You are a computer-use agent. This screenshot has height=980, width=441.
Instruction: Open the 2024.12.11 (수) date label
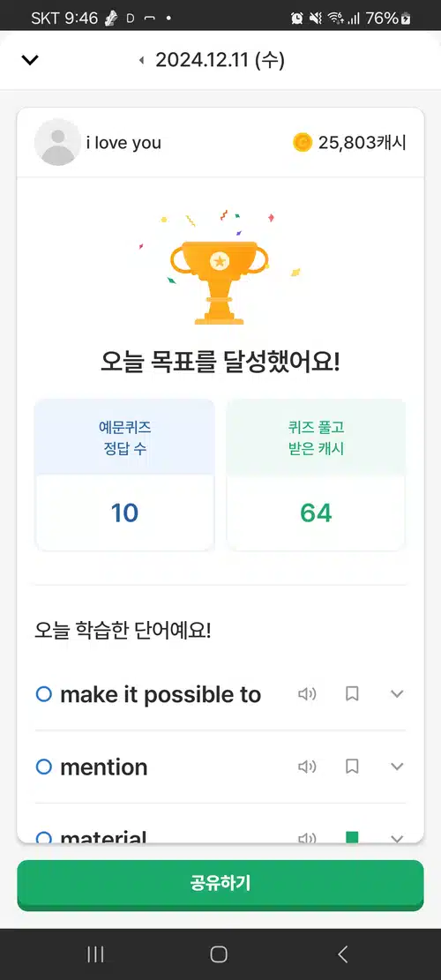220,60
